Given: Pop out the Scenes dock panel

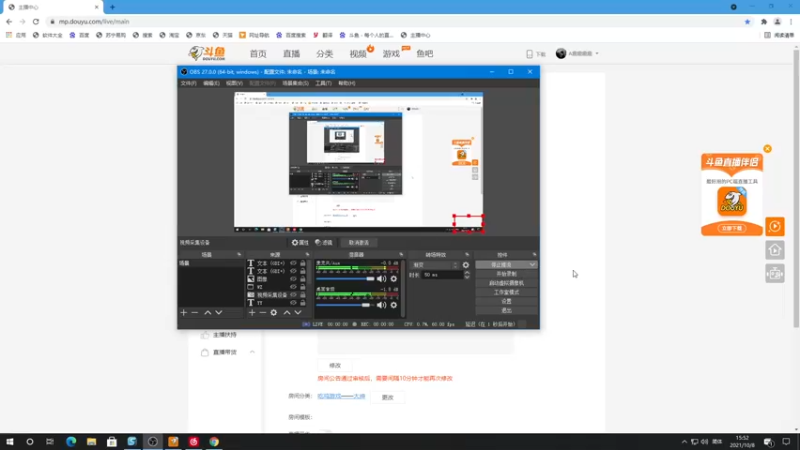Looking at the screenshot, I should tap(239, 254).
